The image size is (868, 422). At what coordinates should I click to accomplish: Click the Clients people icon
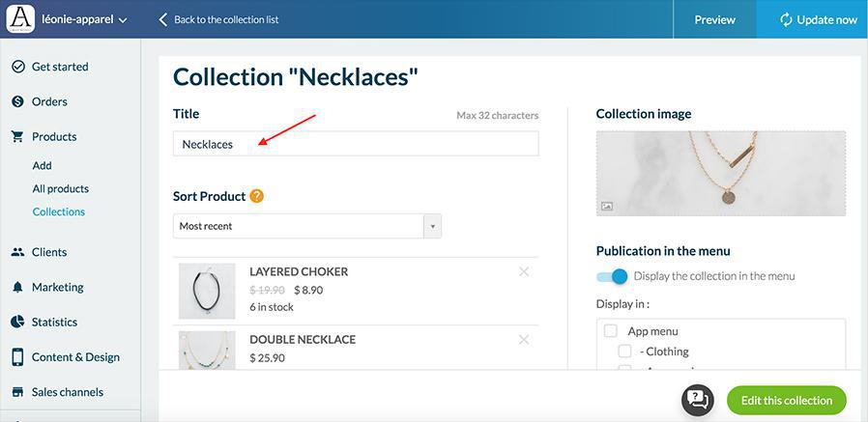click(x=17, y=252)
